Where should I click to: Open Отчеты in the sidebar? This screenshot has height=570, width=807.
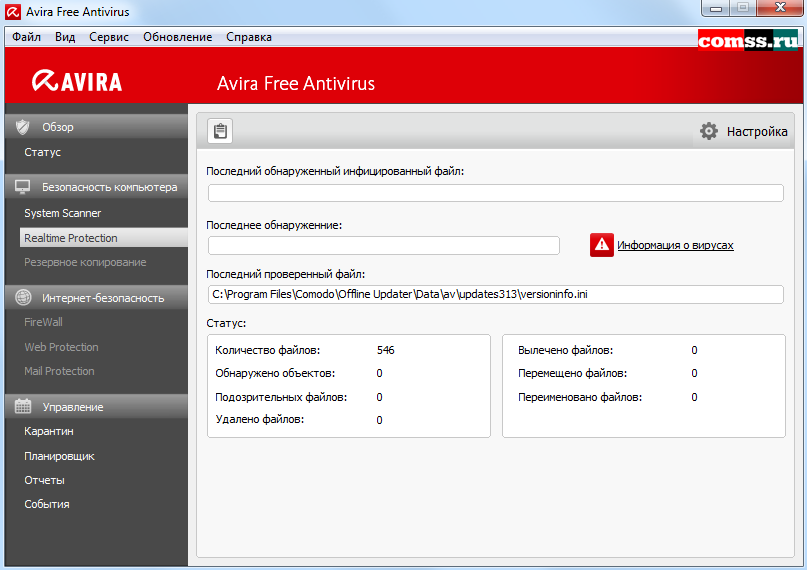44,480
